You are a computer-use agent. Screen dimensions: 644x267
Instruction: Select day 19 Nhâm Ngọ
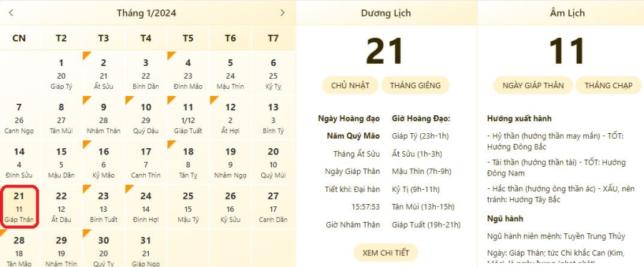click(x=230, y=162)
